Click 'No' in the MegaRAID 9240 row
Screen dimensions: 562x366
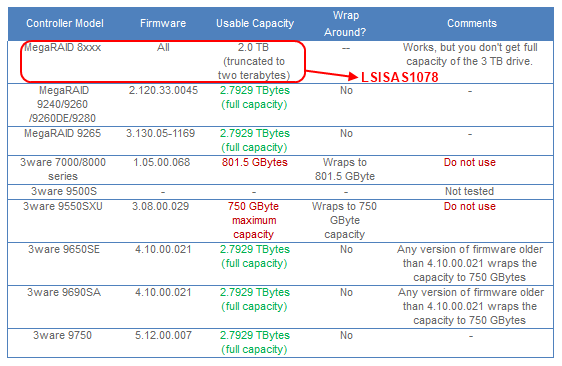(x=346, y=90)
